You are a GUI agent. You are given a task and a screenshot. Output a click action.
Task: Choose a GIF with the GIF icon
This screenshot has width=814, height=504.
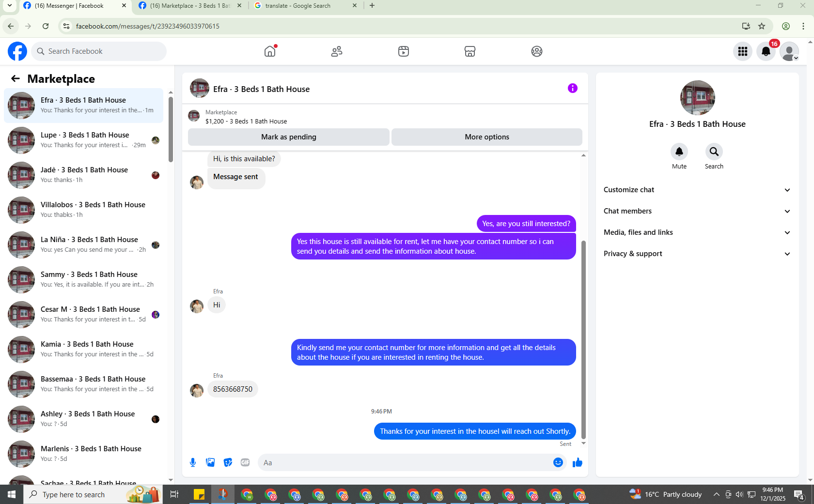(245, 462)
